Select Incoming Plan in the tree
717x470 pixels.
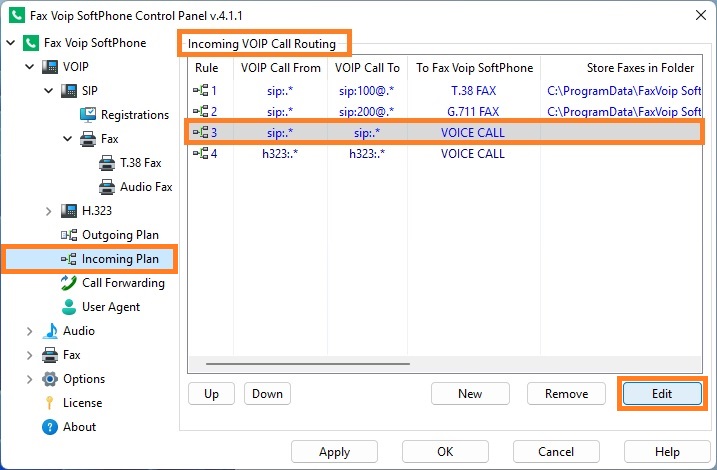point(120,259)
